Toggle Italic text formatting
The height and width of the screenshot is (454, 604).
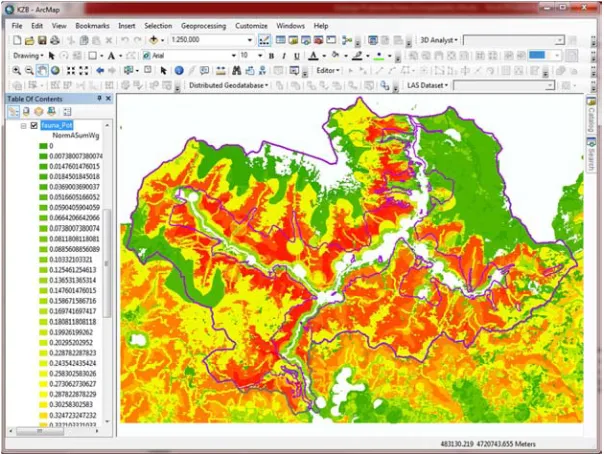284,56
